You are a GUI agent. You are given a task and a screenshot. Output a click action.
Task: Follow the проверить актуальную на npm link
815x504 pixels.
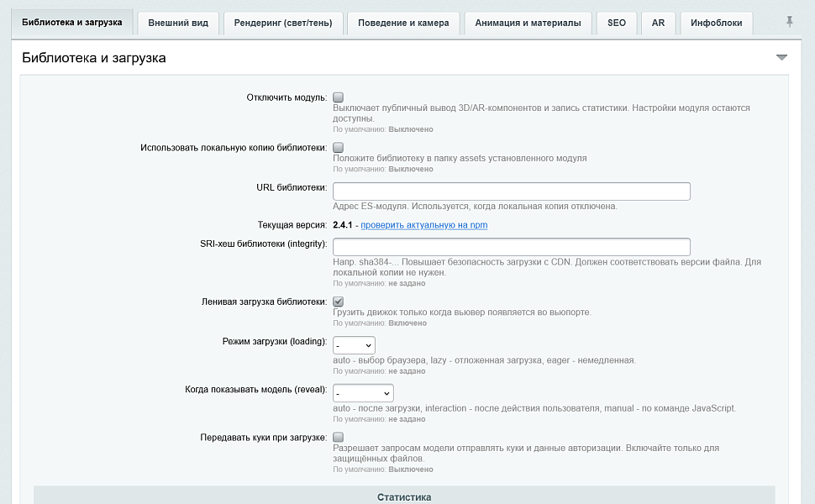click(424, 225)
